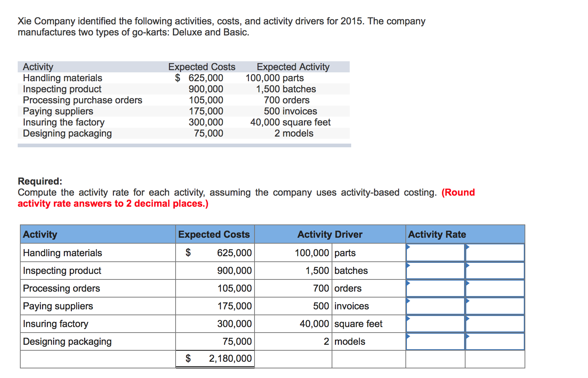Select the 'Expected Costs' header in answer table
Viewport: 588px width, 378px height.
215,234
